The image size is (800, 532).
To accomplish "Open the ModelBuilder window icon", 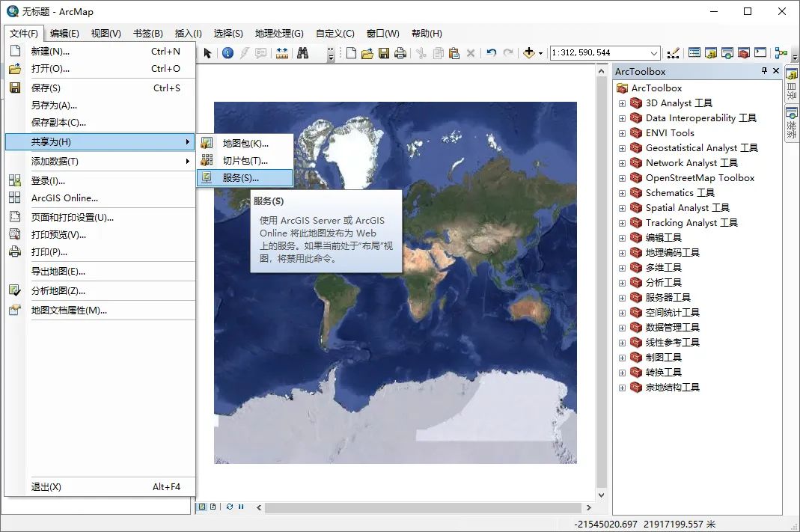I will coord(781,52).
